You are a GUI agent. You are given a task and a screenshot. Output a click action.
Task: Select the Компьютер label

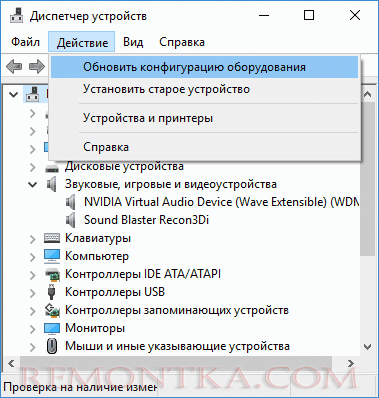[x=97, y=256]
